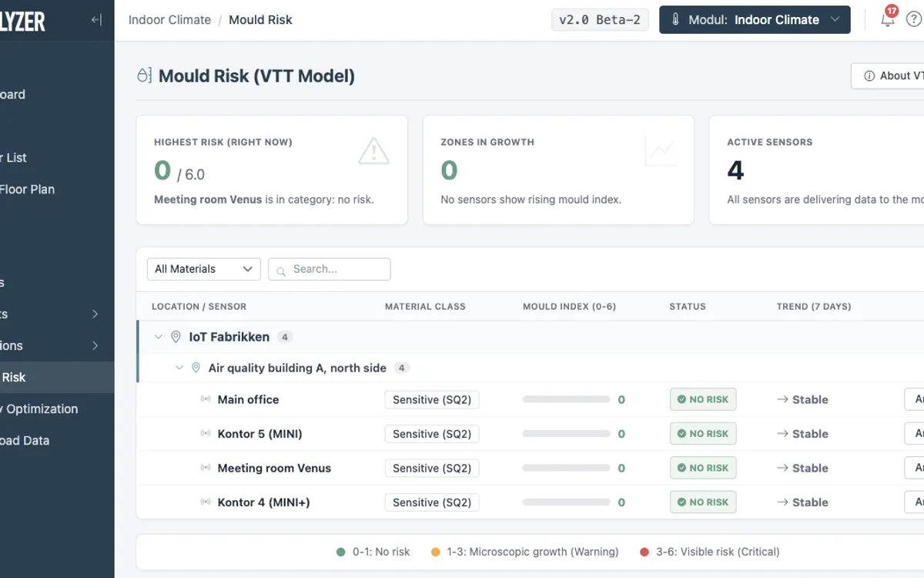Click the location pin icon beside IoT Fabrikken
This screenshot has width=924, height=578.
coord(176,337)
